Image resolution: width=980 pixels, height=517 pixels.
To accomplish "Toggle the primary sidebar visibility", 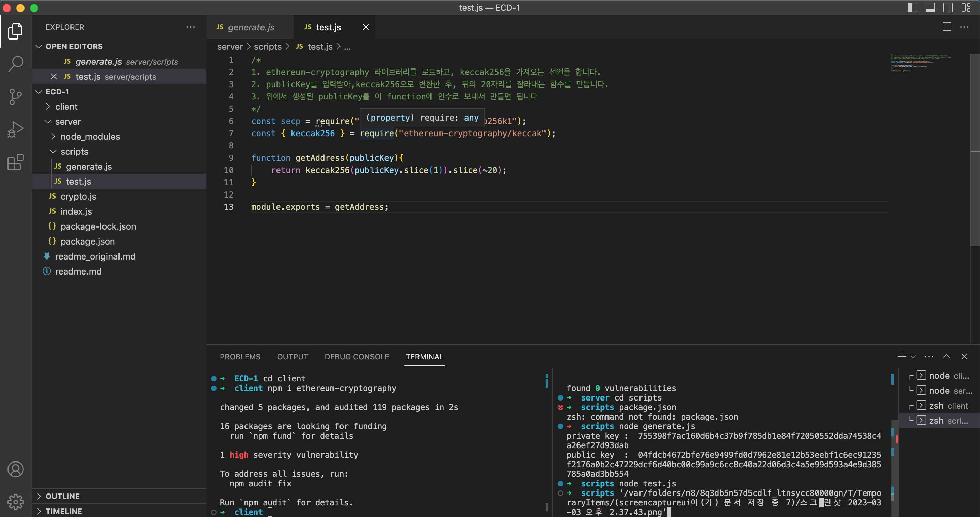I will click(913, 7).
